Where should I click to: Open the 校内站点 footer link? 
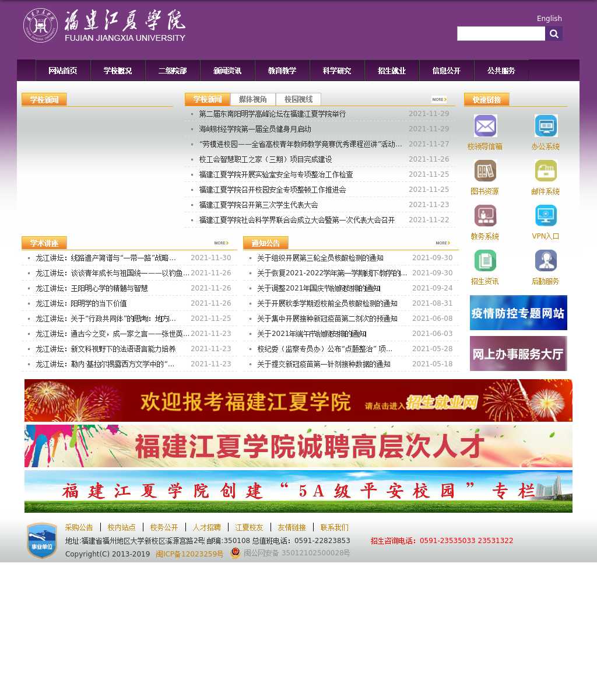pyautogui.click(x=121, y=527)
